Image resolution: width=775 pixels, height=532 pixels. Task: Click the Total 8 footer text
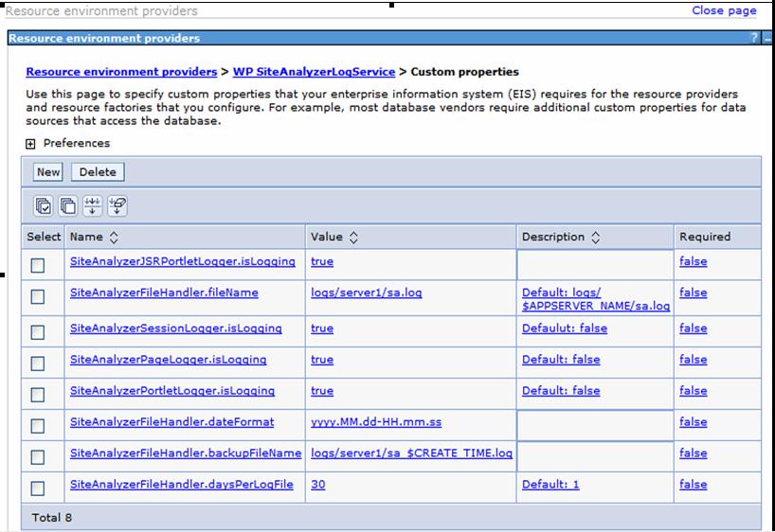click(51, 517)
